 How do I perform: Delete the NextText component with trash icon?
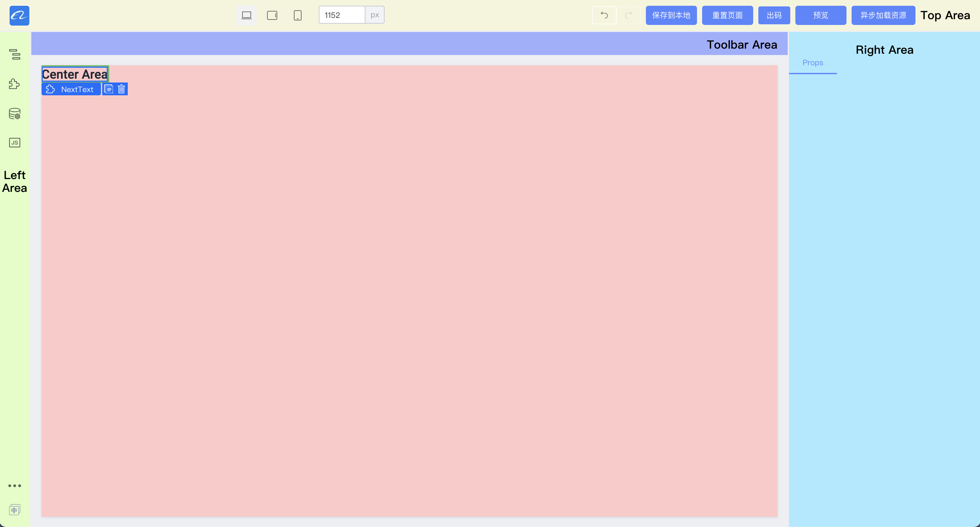coord(121,89)
